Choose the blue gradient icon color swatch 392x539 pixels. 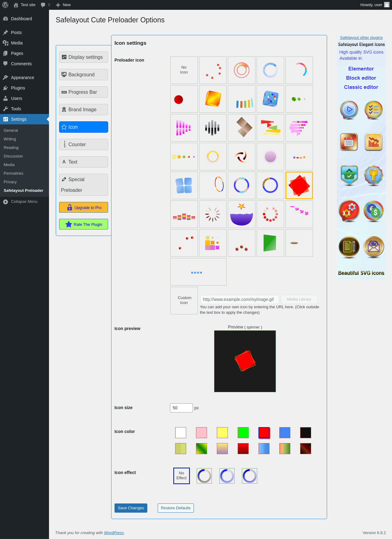tap(264, 449)
